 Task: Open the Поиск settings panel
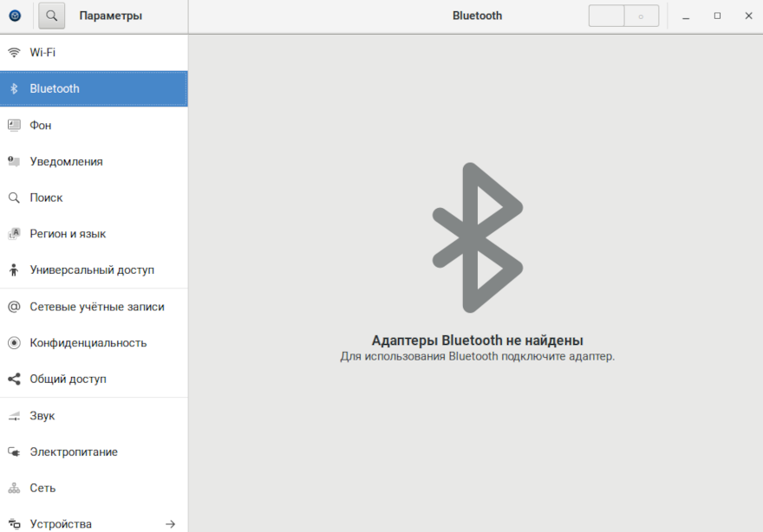(46, 198)
